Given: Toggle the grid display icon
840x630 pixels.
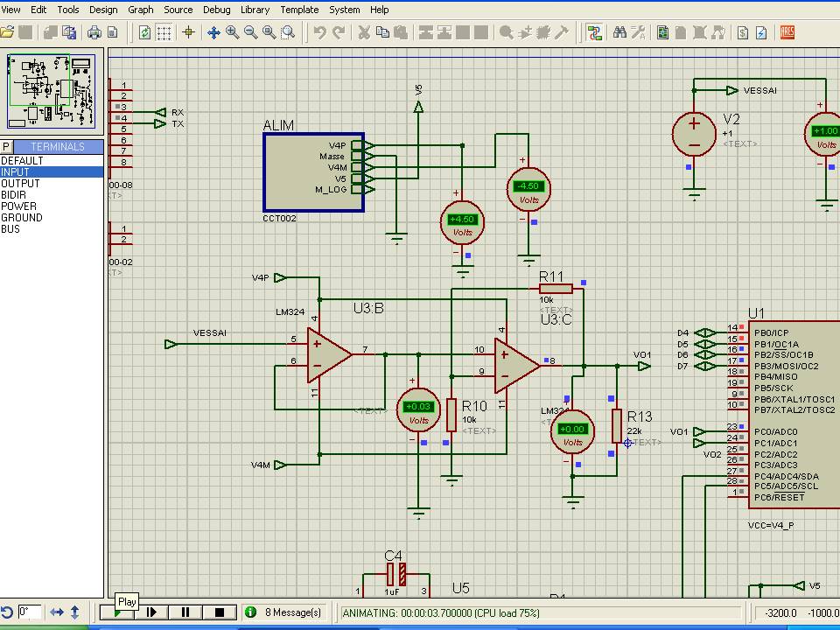Looking at the screenshot, I should (x=164, y=32).
